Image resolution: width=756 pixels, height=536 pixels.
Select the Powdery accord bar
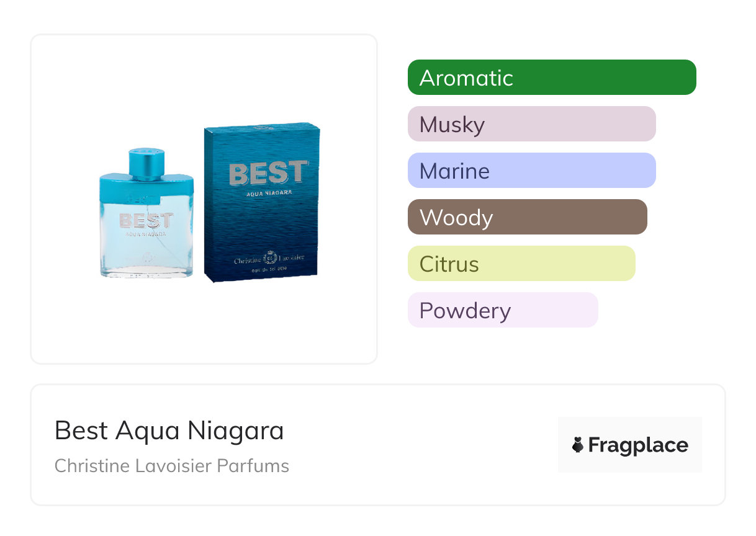503,310
